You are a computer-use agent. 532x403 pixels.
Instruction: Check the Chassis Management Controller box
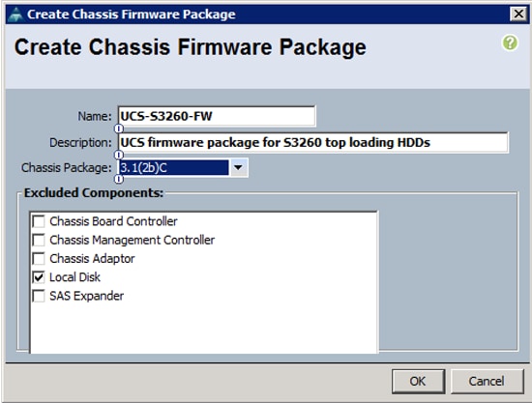39,240
